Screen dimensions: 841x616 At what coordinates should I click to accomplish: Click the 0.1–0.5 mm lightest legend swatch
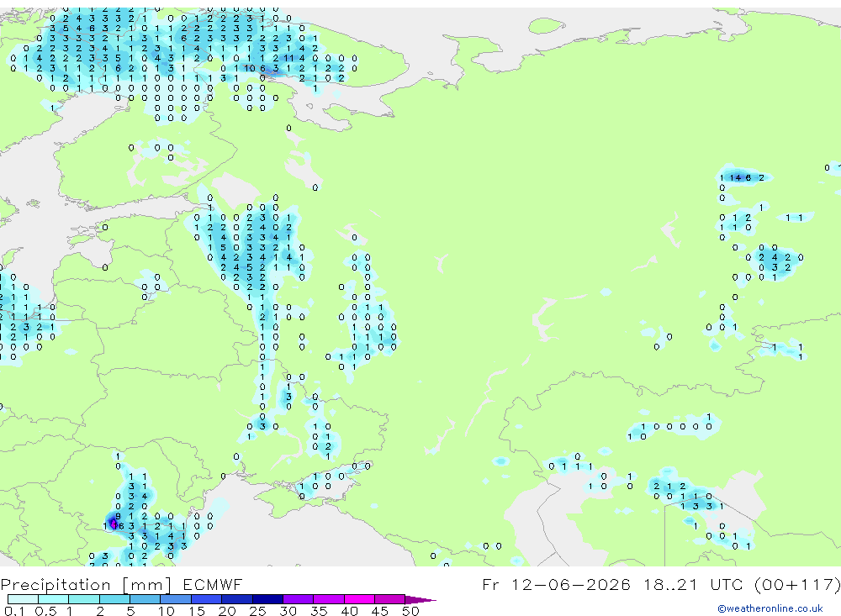click(x=23, y=599)
